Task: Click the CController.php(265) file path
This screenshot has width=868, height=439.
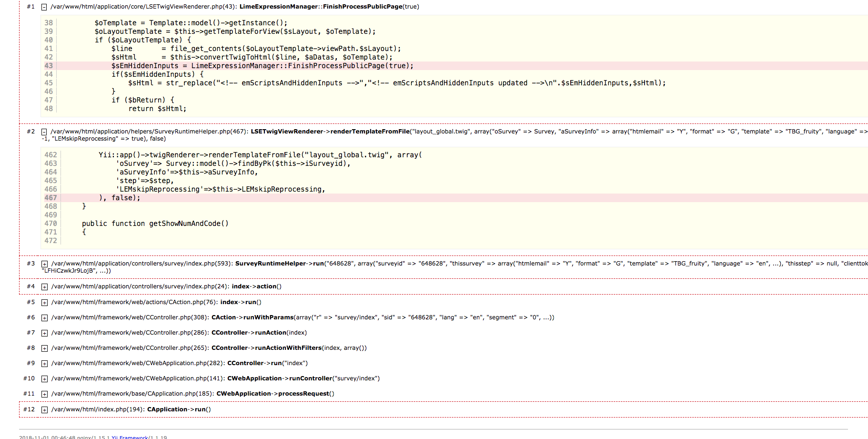Action: coord(130,348)
